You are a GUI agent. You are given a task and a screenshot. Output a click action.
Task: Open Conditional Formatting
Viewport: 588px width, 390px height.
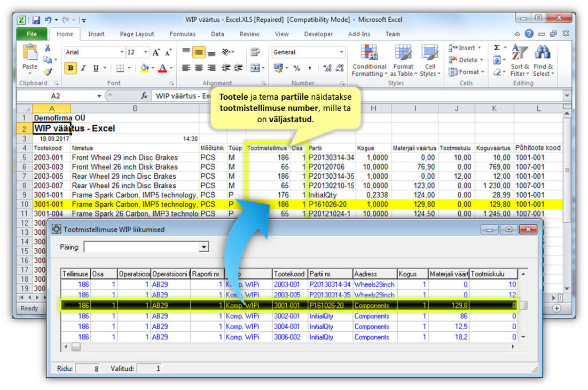click(370, 60)
